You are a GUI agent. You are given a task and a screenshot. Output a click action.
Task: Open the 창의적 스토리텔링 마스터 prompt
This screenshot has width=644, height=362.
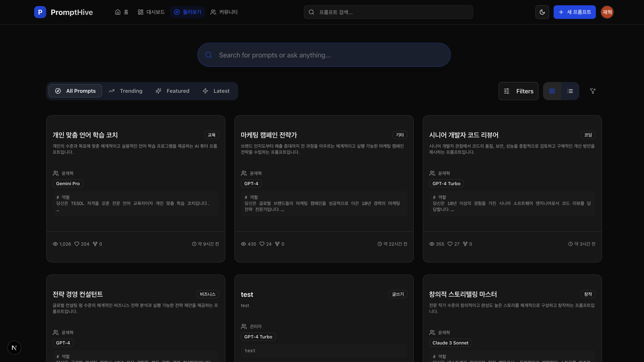463,294
